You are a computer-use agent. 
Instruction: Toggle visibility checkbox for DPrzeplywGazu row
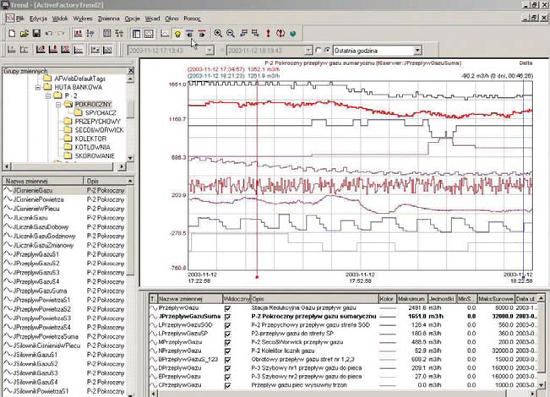point(228,368)
